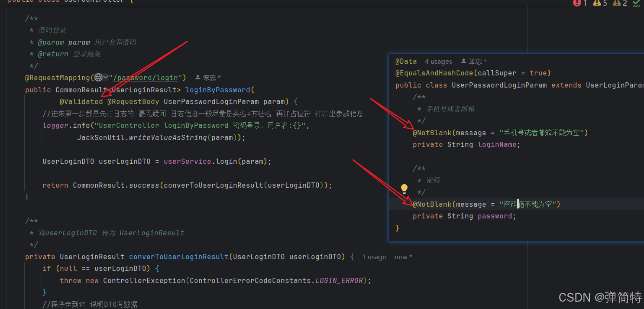Screen dimensions: 644x309
Task: Click the "/password/login" URL string
Action: pyautogui.click(x=146, y=78)
